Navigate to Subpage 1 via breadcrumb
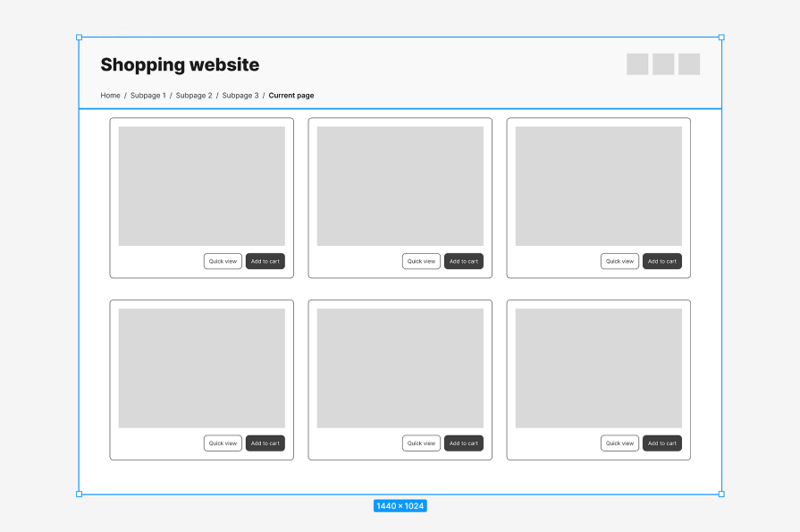Image resolution: width=800 pixels, height=532 pixels. coord(147,95)
